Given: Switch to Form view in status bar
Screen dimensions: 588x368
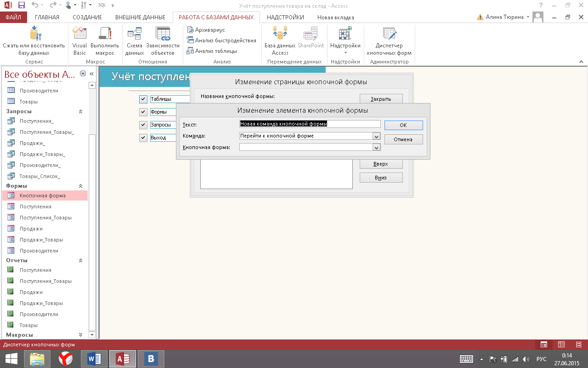Looking at the screenshot, I should (x=544, y=344).
